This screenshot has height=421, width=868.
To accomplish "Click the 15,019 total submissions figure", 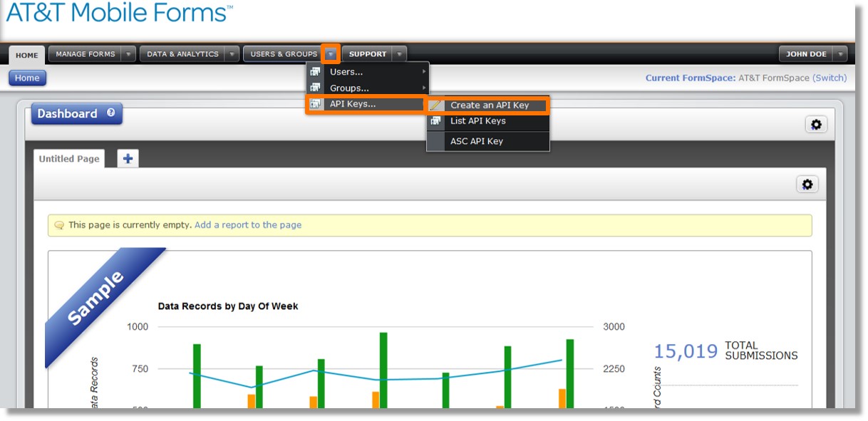I will (x=686, y=351).
